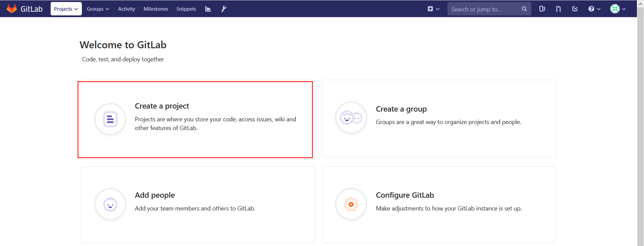Click 'Make adjustments to how' description
The height and width of the screenshot is (246, 644).
449,208
